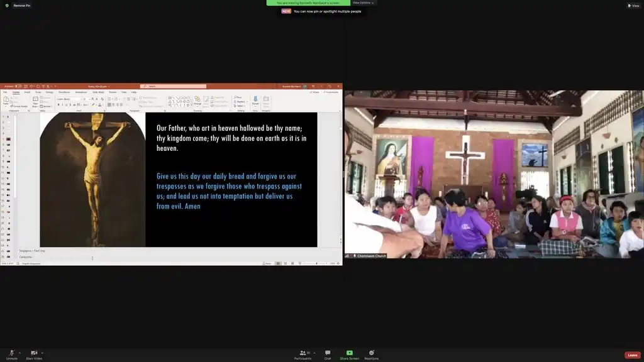Click the Undo icon in title bar
644x362 pixels.
pos(31,87)
